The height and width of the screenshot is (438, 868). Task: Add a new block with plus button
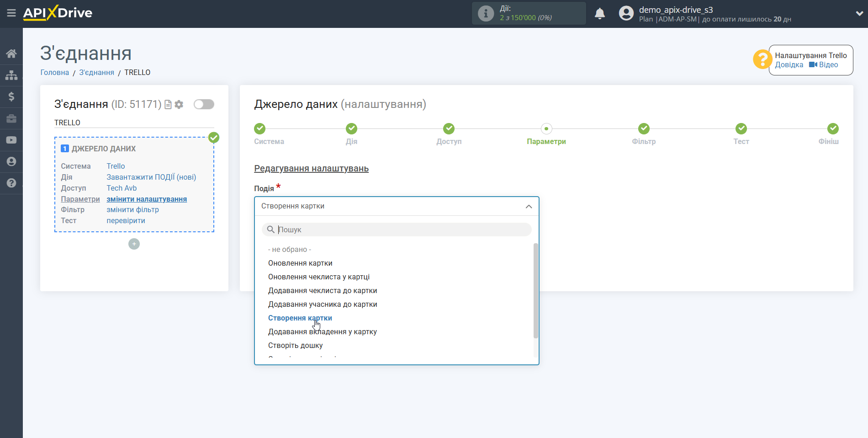click(134, 244)
